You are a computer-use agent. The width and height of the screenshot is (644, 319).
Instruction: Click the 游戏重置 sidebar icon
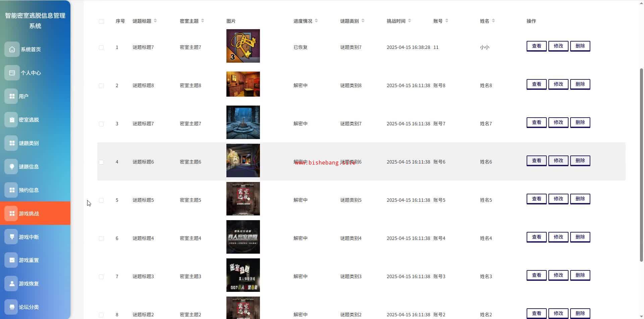coord(11,260)
